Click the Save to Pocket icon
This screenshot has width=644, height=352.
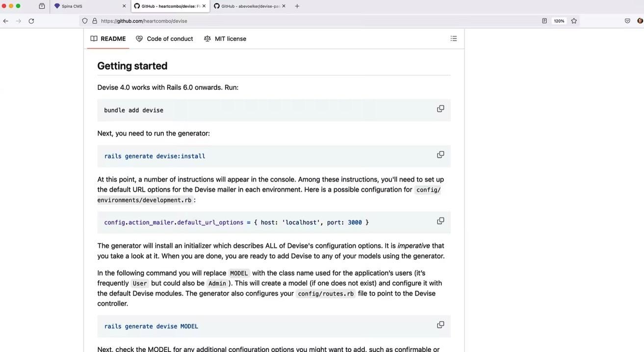tap(627, 21)
